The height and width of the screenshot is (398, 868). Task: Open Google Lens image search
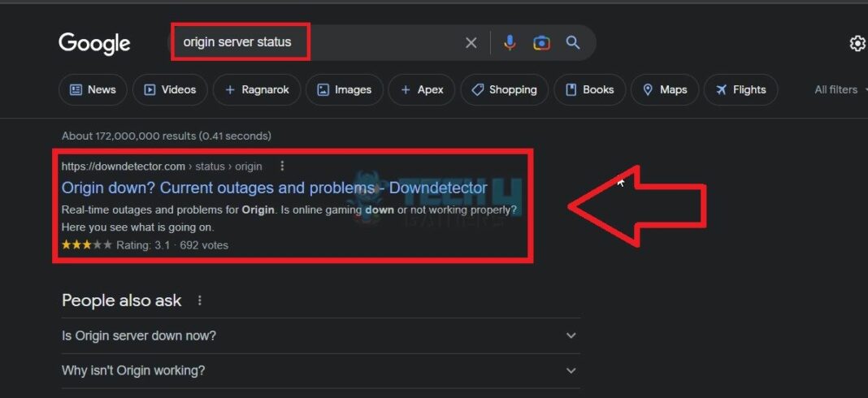(x=541, y=43)
